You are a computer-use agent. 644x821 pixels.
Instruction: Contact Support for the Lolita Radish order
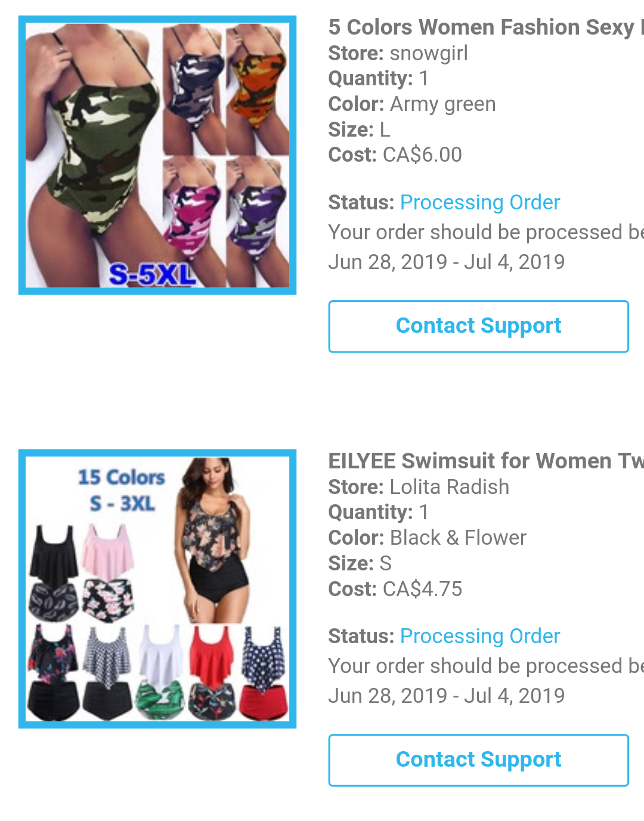pyautogui.click(x=479, y=760)
